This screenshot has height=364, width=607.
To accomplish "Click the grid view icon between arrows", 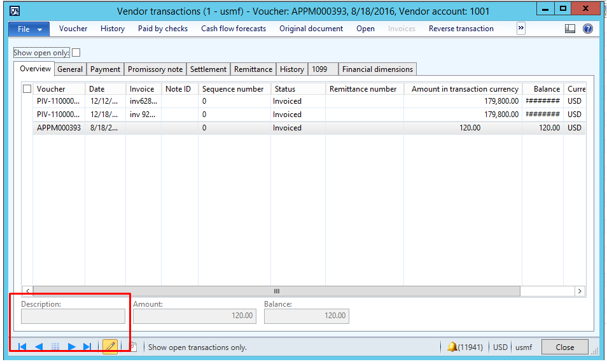I will click(x=55, y=347).
